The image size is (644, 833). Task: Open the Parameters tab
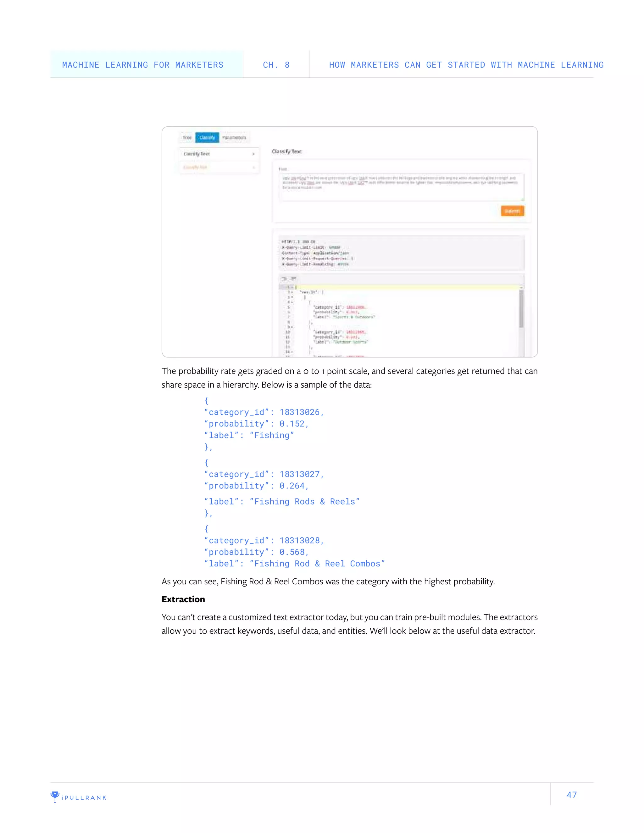coord(234,137)
